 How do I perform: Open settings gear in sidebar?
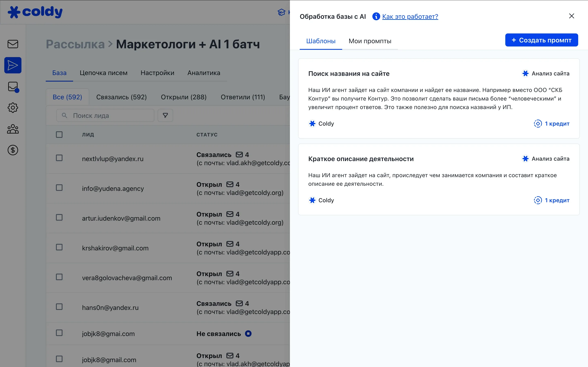tap(13, 107)
